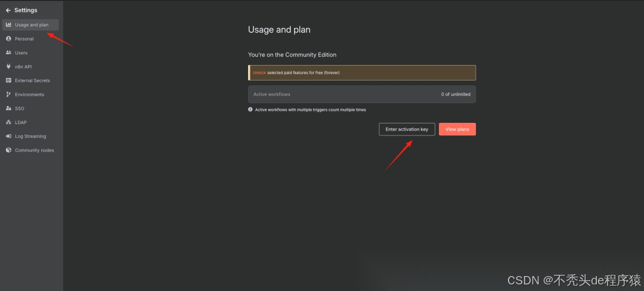Open the SSO settings page
This screenshot has height=291, width=644.
tap(31, 109)
